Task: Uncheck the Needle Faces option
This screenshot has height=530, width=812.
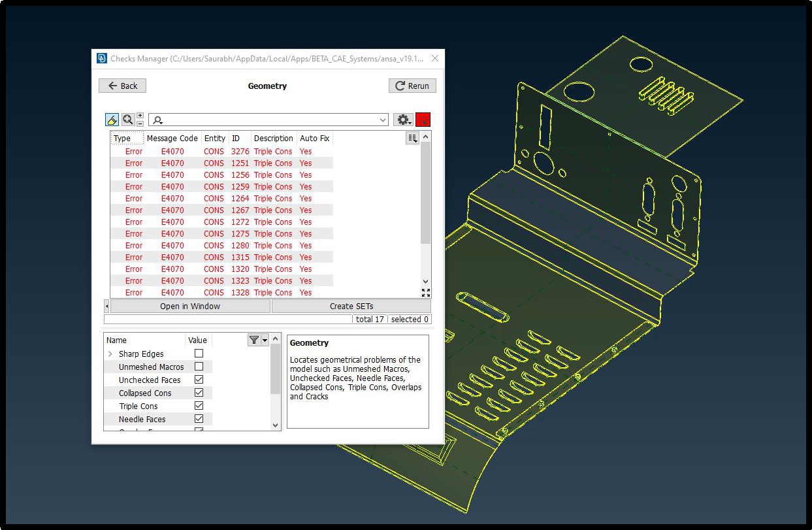Action: click(x=198, y=418)
